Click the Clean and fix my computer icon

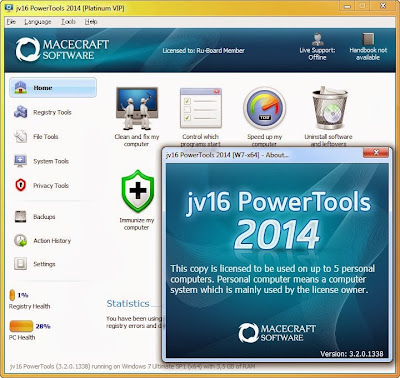tap(137, 108)
